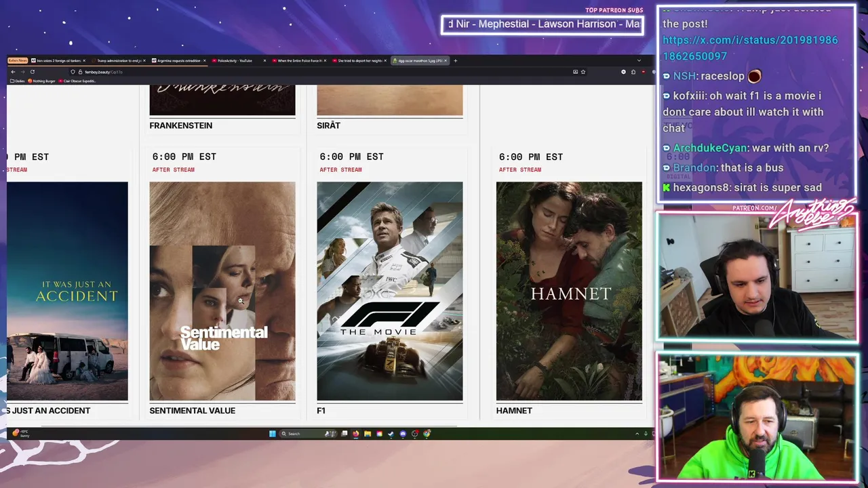This screenshot has height=488, width=868.
Task: Click the taskbar Search box
Action: (x=308, y=434)
